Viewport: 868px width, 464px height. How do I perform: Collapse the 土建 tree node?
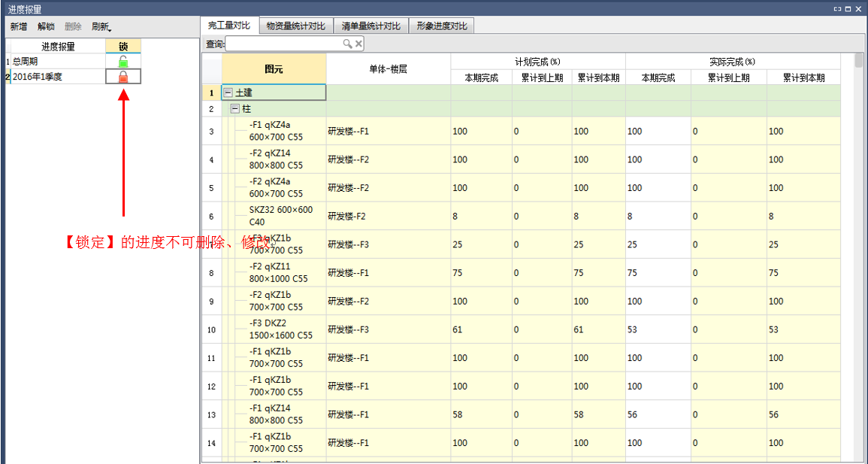(x=228, y=92)
